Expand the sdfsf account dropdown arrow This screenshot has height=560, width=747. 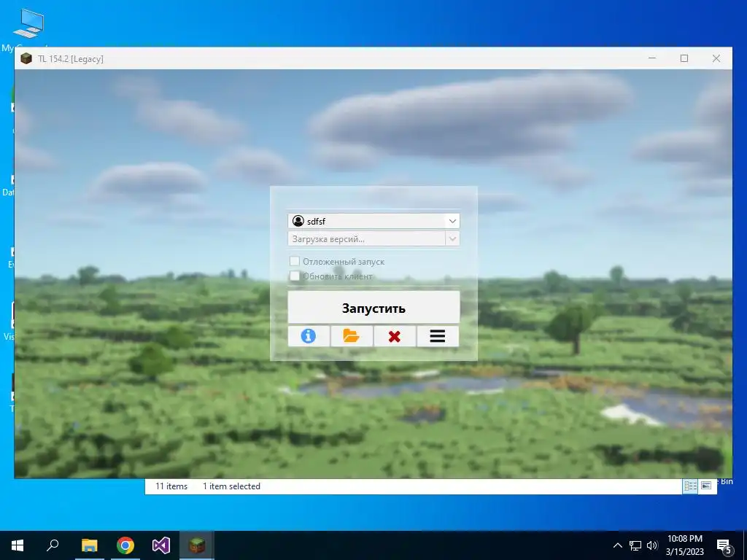pyautogui.click(x=452, y=221)
